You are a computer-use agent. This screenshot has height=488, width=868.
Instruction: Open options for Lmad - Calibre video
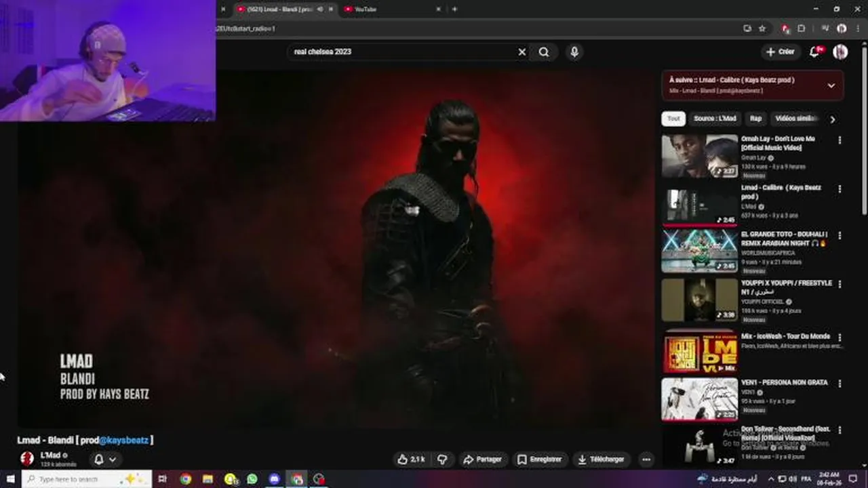pos(840,189)
